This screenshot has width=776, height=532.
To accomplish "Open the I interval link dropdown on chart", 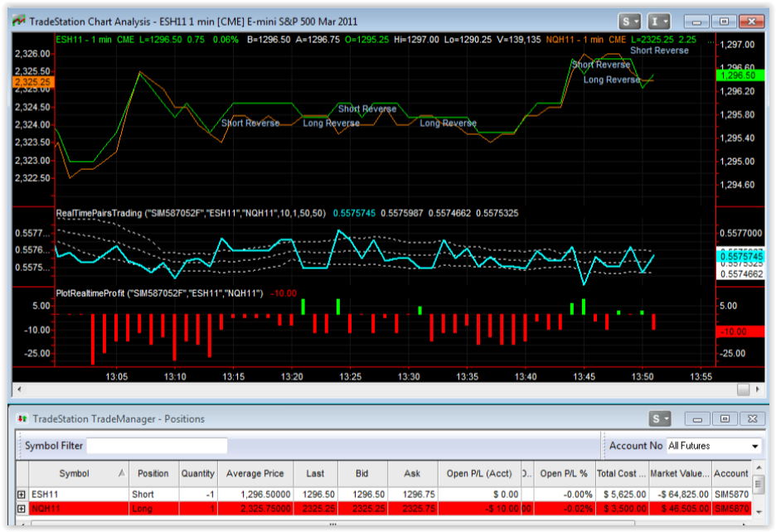I will pyautogui.click(x=660, y=22).
